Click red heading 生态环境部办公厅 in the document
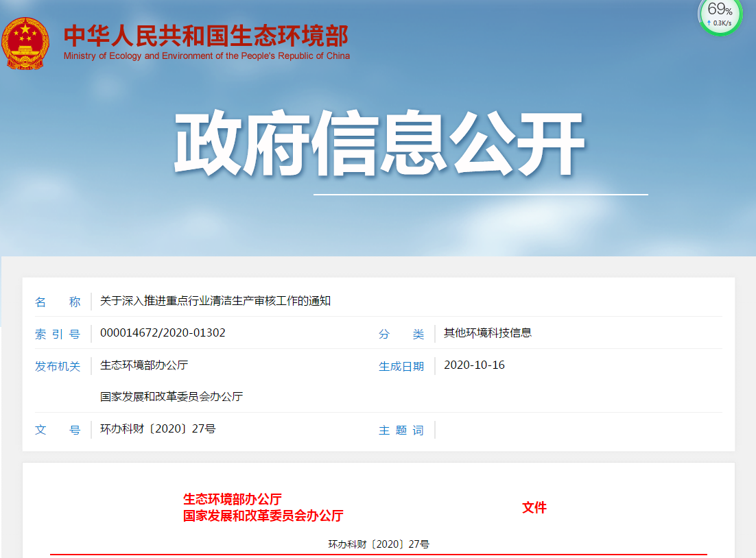The image size is (756, 558). (x=233, y=499)
